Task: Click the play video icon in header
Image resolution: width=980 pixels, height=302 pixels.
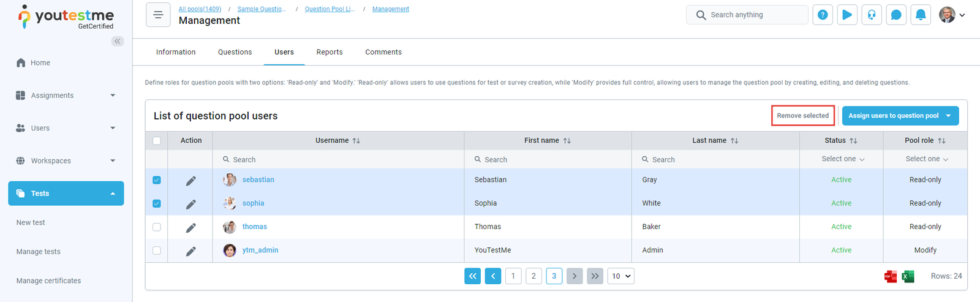Action: [x=847, y=15]
